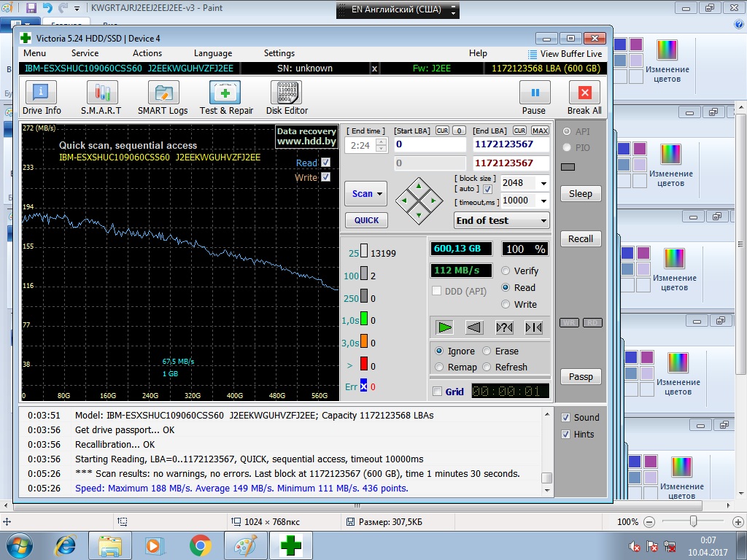The image size is (747, 560).
Task: Select the Erase radio option
Action: coord(487,351)
